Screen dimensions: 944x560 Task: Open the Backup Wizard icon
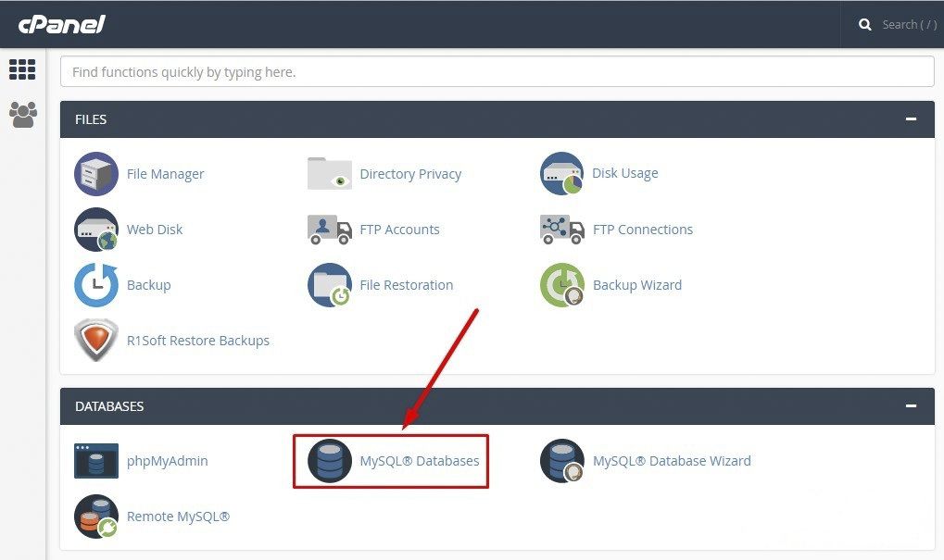[562, 285]
